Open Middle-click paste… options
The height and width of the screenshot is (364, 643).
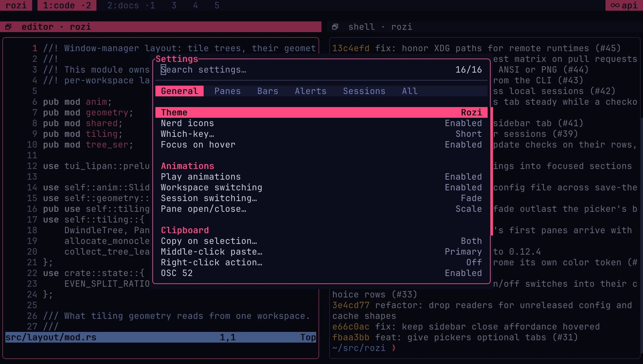pyautogui.click(x=321, y=252)
